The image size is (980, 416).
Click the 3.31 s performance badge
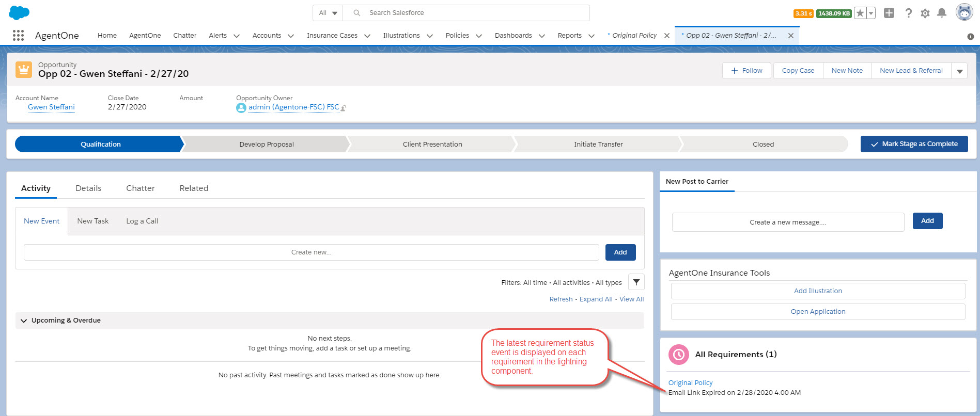point(803,13)
